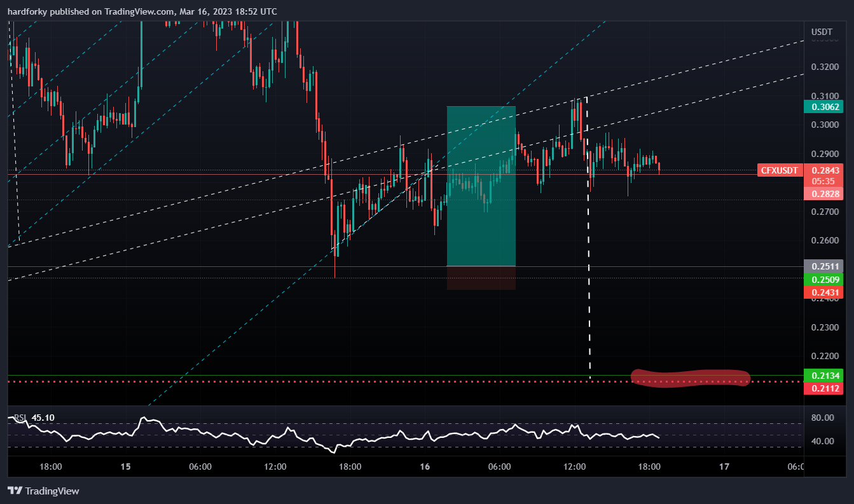This screenshot has height=504, width=854.
Task: Click the CFXUSDT symbol price label
Action: pos(780,170)
